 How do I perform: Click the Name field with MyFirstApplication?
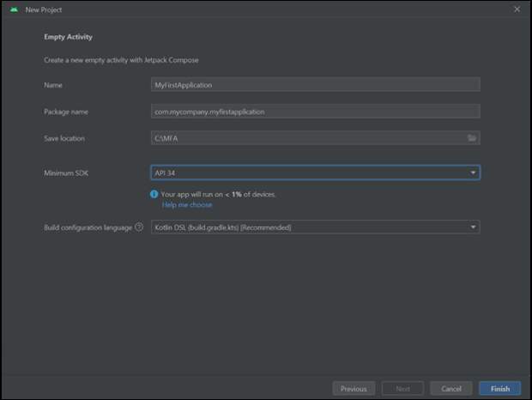315,84
